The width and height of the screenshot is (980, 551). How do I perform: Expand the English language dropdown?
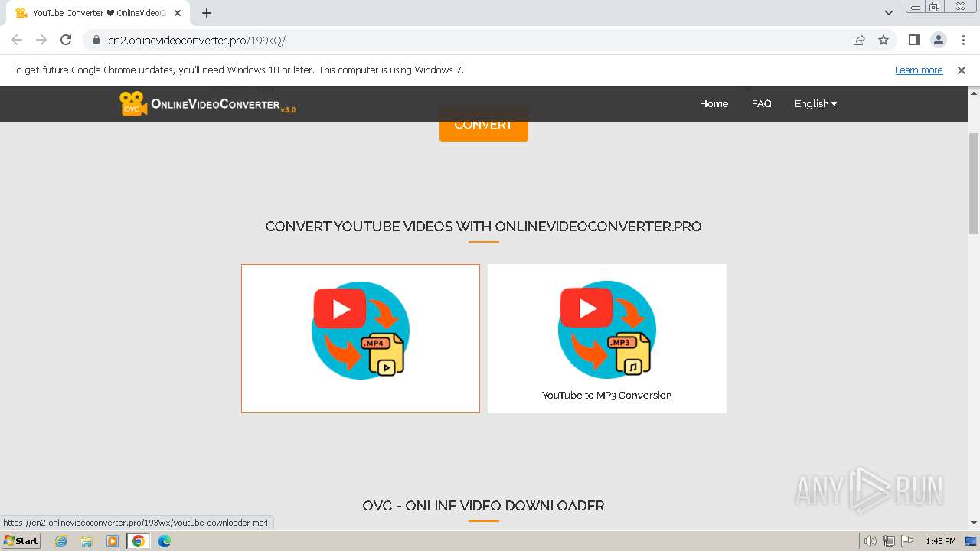click(815, 103)
